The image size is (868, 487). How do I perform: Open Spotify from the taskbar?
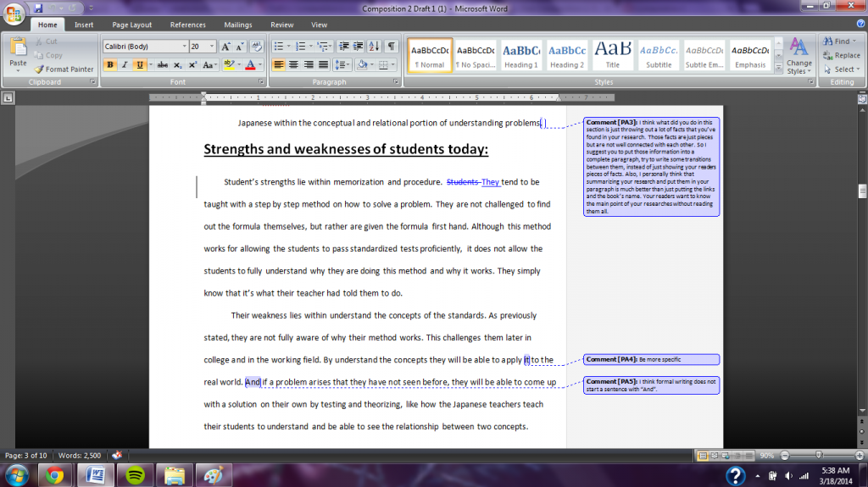(x=134, y=474)
